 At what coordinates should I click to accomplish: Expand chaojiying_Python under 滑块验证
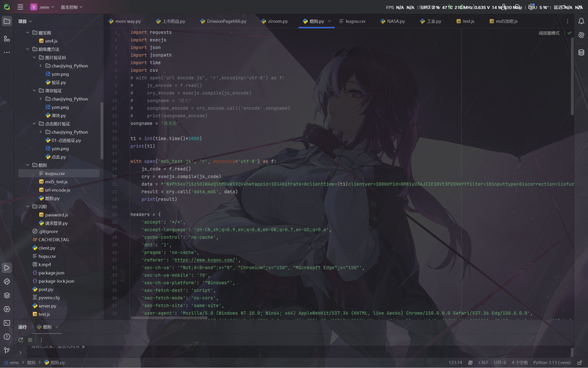click(x=41, y=99)
